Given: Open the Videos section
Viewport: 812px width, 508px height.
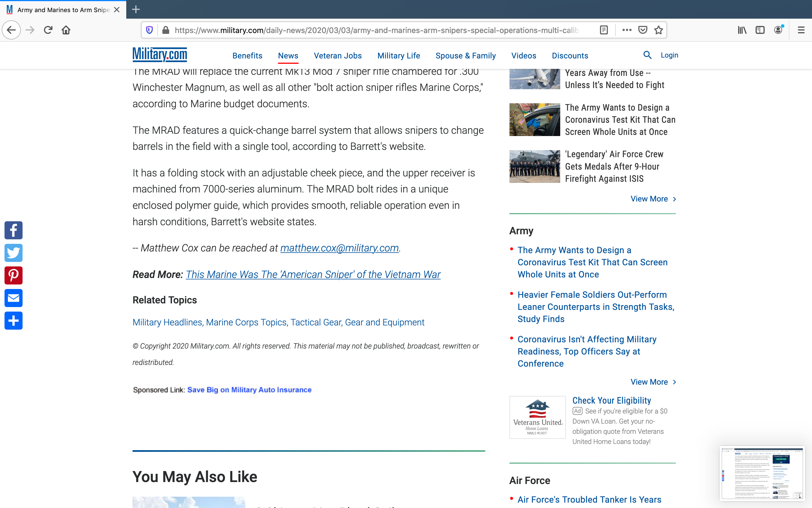Looking at the screenshot, I should (524, 56).
